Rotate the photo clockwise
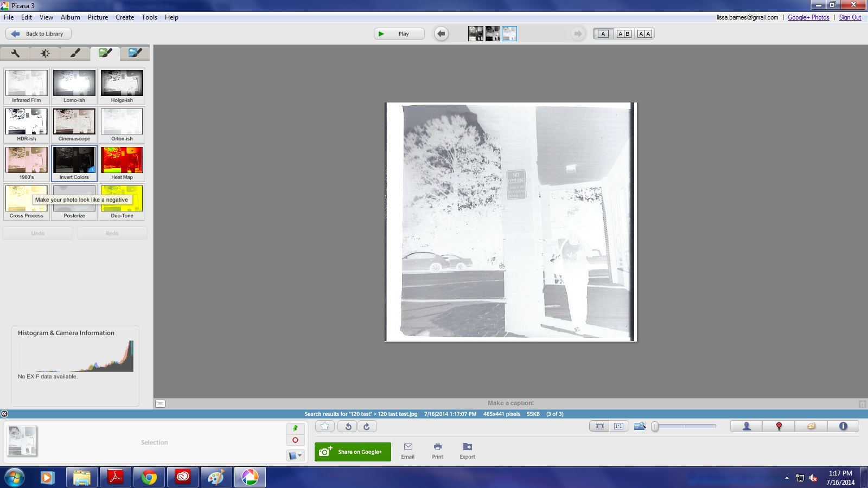 (367, 426)
